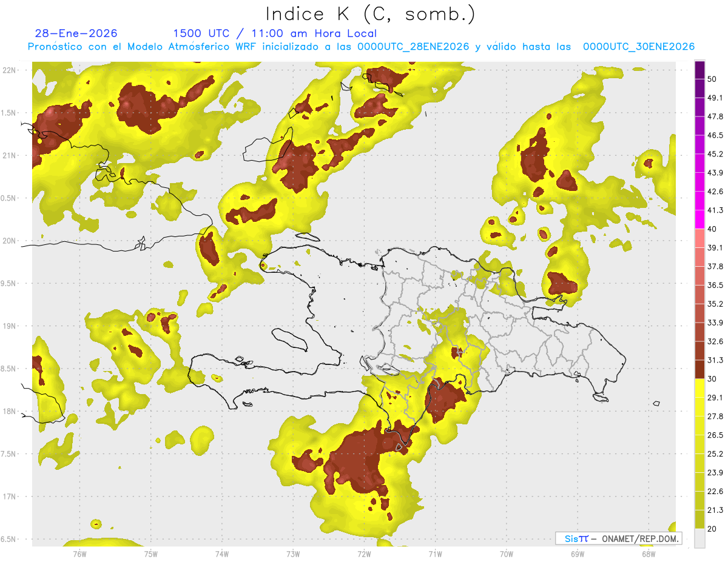The width and height of the screenshot is (728, 562).
Task: Click the "49.1" color scale value
Action: 715,98
